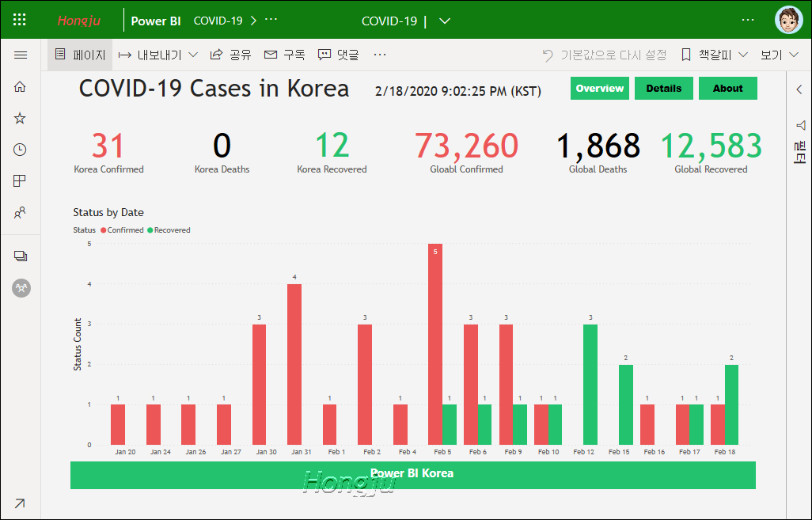Open Favorites star icon in sidebar
Screen dimensions: 812x520
pyautogui.click(x=20, y=118)
